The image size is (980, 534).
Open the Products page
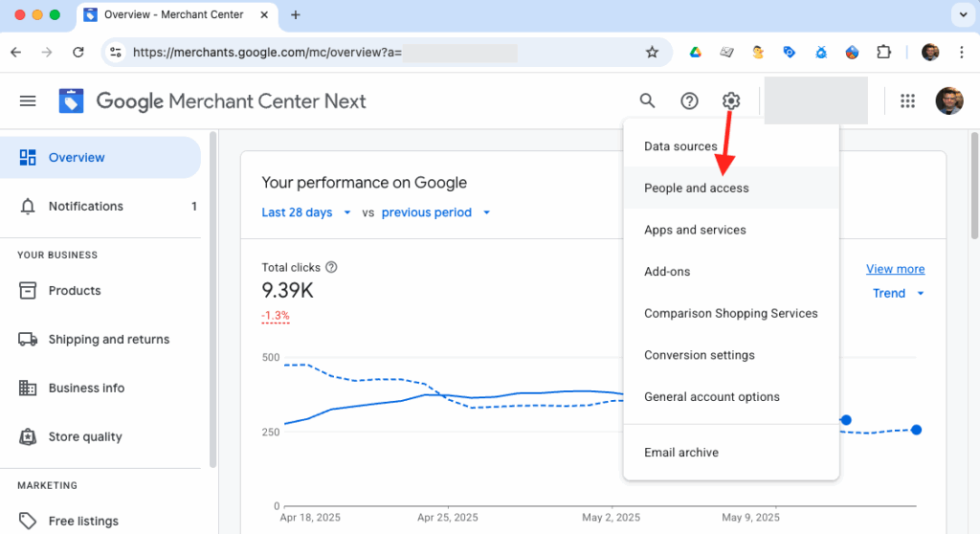[100, 290]
